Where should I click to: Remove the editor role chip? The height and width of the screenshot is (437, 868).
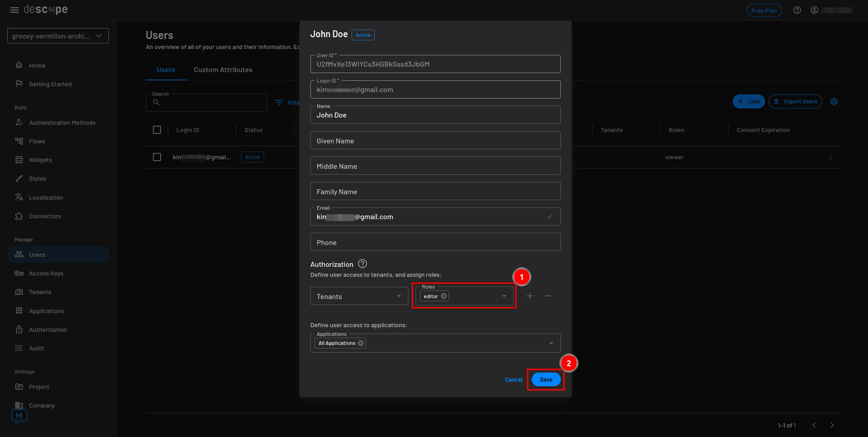(x=444, y=296)
